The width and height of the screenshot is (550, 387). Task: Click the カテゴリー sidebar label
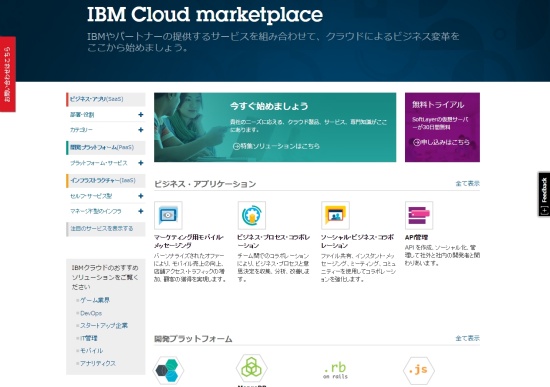tap(81, 130)
